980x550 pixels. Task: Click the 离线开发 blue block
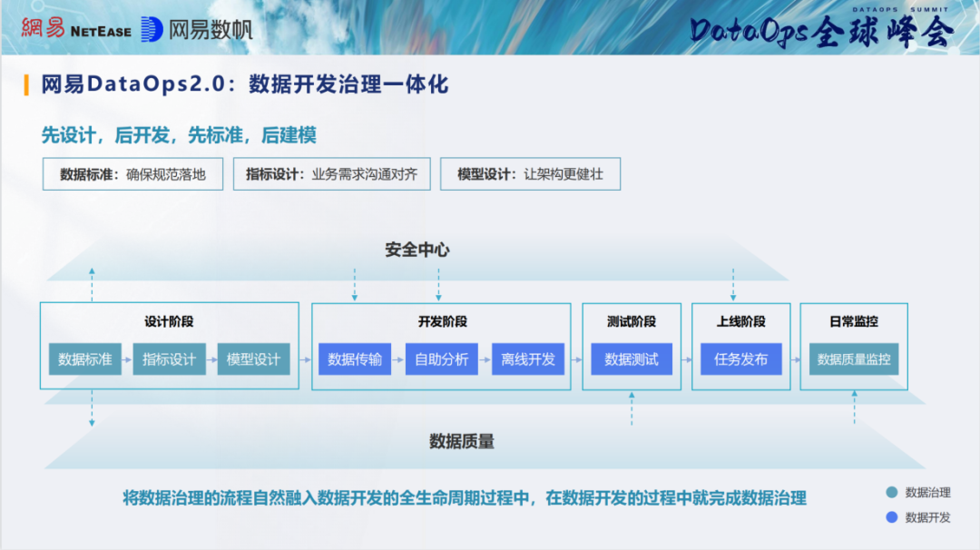click(x=528, y=358)
